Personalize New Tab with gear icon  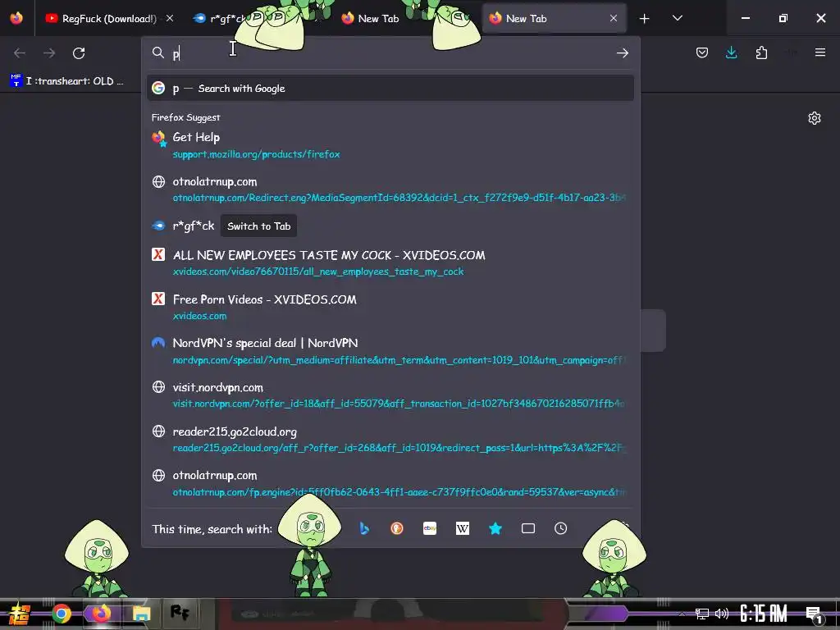pos(815,118)
